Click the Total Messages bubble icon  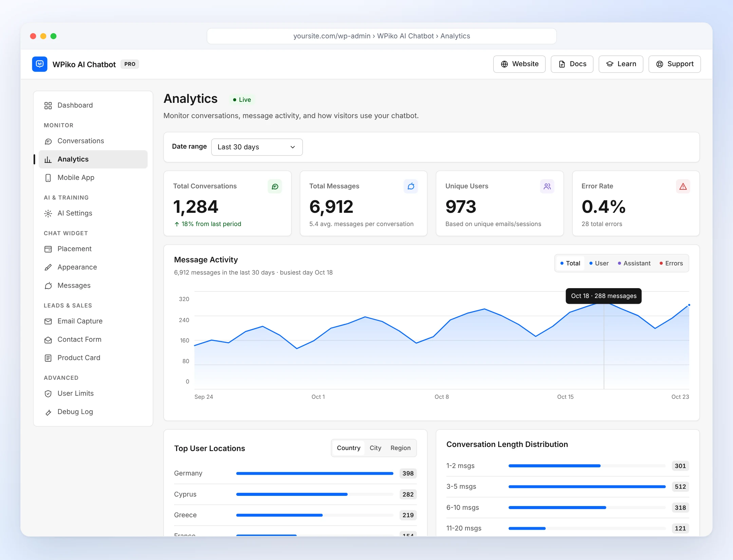pos(411,186)
